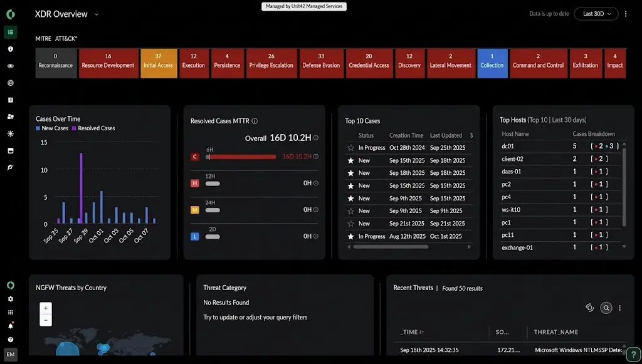Select the Resource Development tile
The image size is (642, 364).
(108, 63)
